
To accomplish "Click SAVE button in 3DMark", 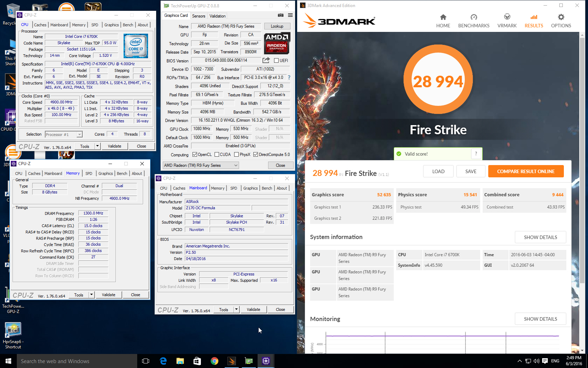I will click(x=471, y=171).
